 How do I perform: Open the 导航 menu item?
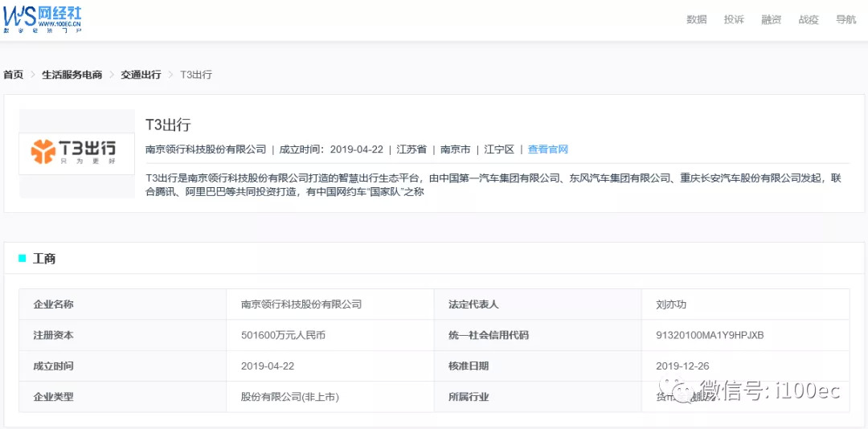tap(845, 20)
